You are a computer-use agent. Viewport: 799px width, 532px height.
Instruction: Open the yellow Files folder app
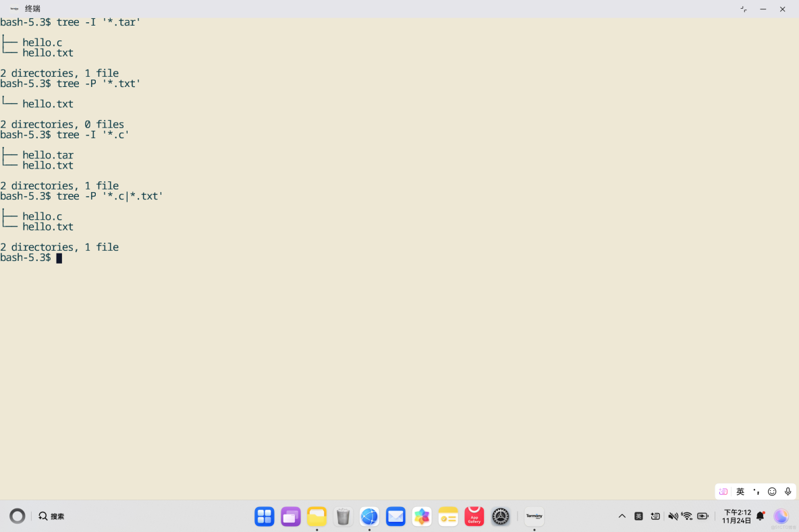coord(316,516)
